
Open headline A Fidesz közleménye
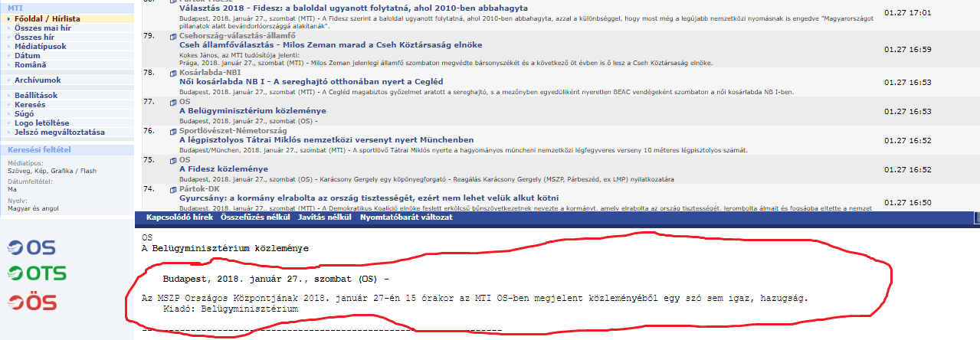click(223, 168)
